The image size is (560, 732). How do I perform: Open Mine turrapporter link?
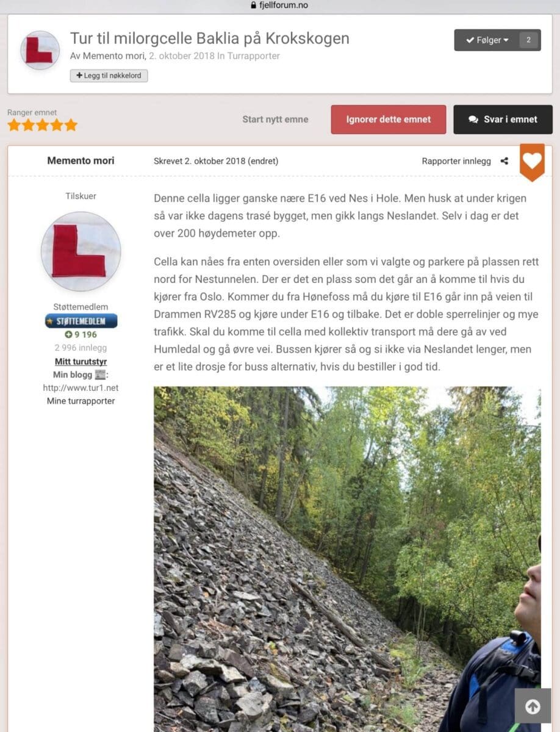[x=81, y=401]
